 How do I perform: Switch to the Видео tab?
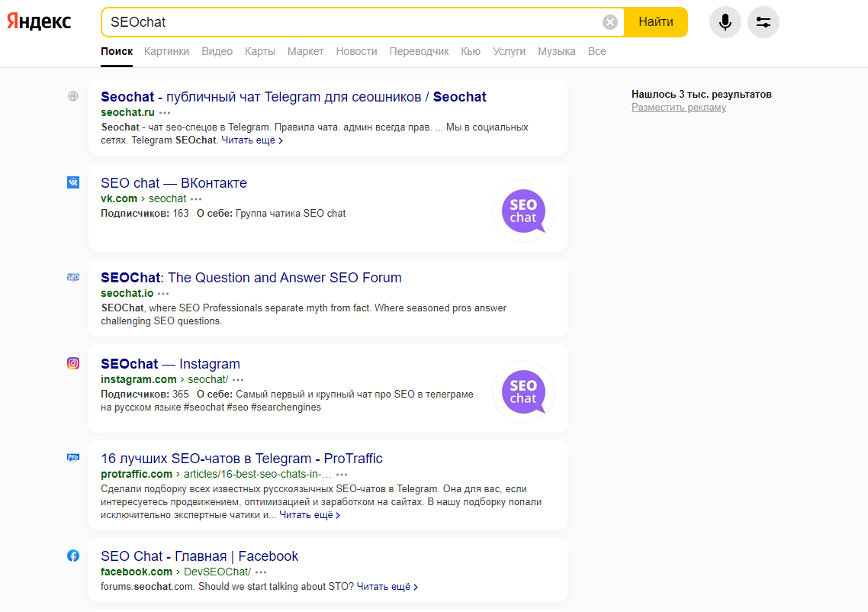(217, 51)
